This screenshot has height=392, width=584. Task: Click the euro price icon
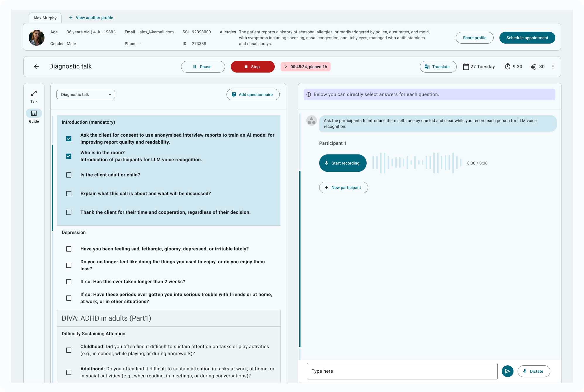pos(533,67)
